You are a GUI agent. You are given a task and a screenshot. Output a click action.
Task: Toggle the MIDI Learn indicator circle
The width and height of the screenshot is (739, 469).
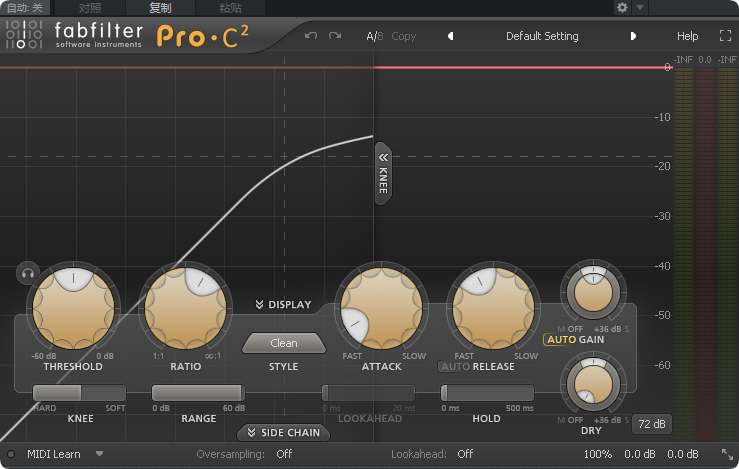(11, 454)
